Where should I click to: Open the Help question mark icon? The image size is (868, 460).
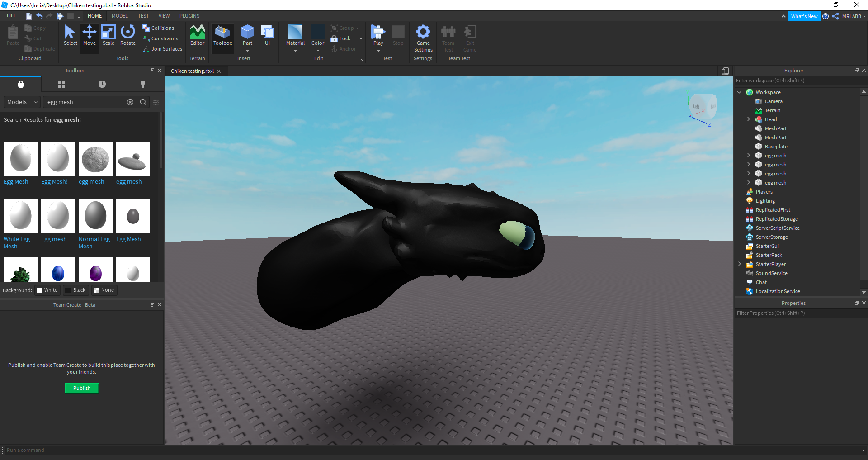[x=826, y=16]
